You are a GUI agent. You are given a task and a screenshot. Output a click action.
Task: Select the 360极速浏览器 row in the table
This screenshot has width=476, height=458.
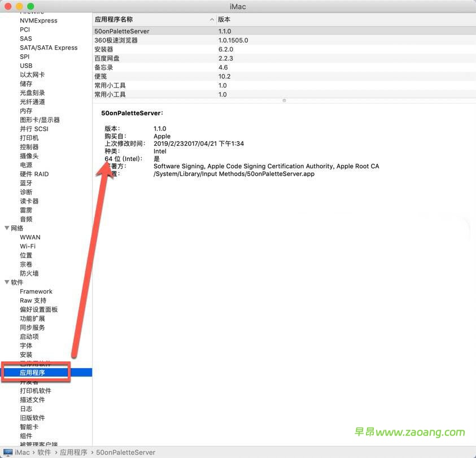[x=116, y=40]
